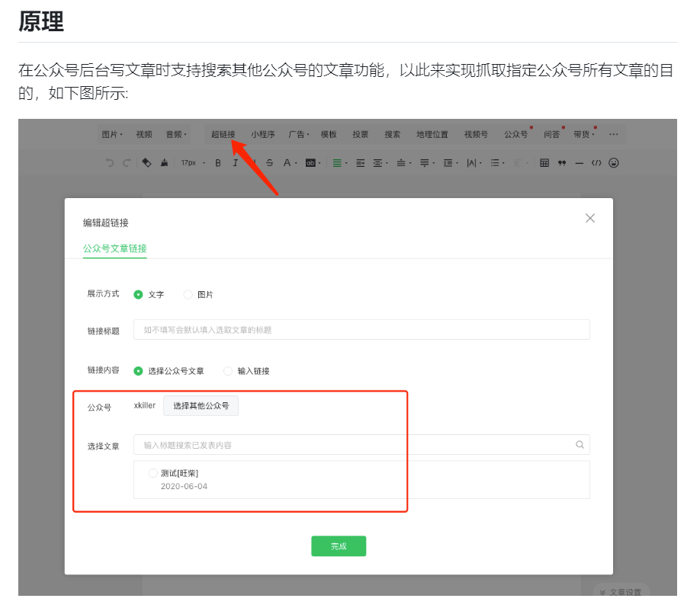The width and height of the screenshot is (700, 608).
Task: Click the 选择其他公众号 button
Action: [x=201, y=406]
